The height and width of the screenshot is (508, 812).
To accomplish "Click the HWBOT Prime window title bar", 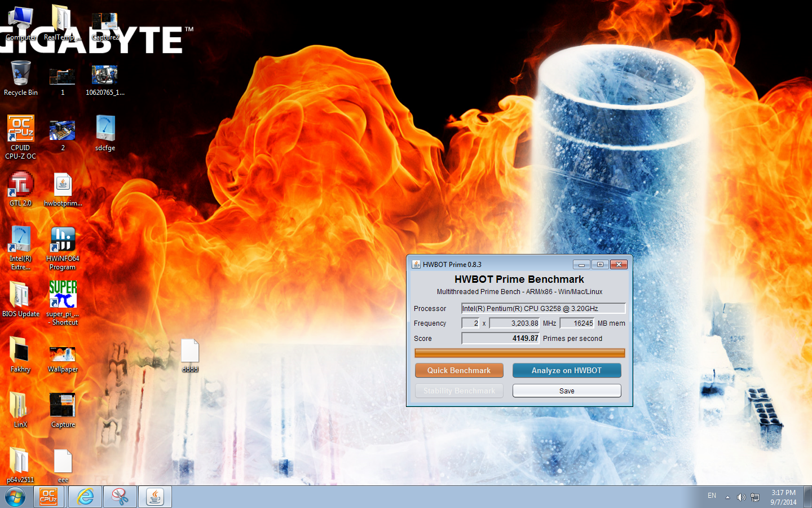I will click(x=491, y=264).
